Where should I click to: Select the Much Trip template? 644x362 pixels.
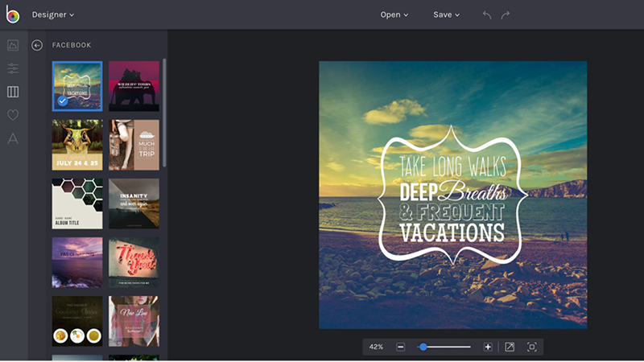point(134,145)
